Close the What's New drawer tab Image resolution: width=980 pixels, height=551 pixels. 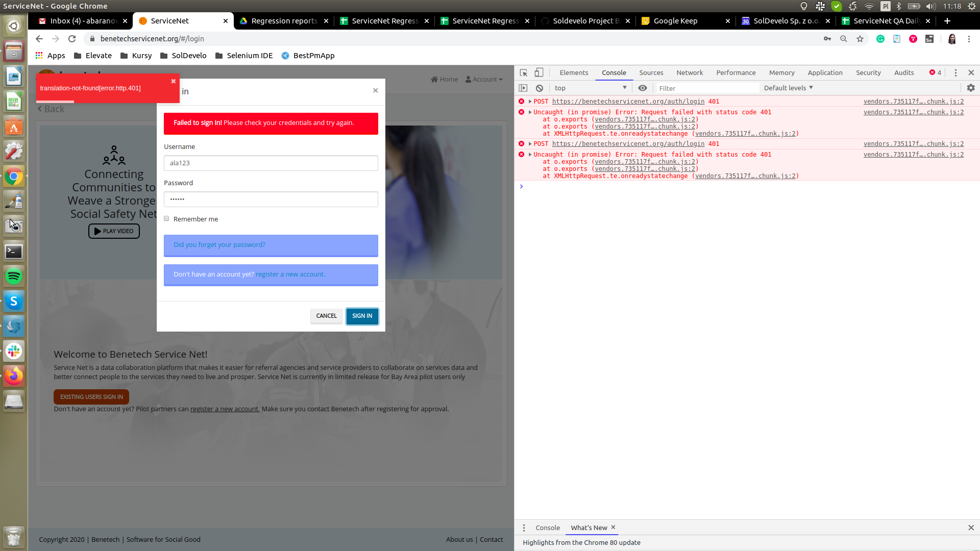pos(613,528)
